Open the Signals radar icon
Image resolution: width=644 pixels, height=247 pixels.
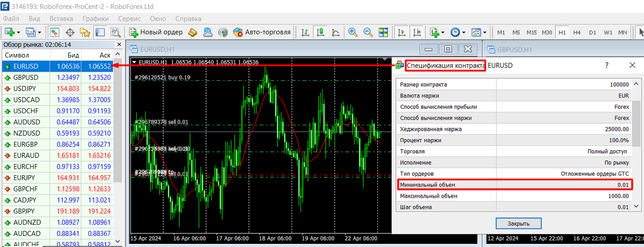tap(223, 32)
